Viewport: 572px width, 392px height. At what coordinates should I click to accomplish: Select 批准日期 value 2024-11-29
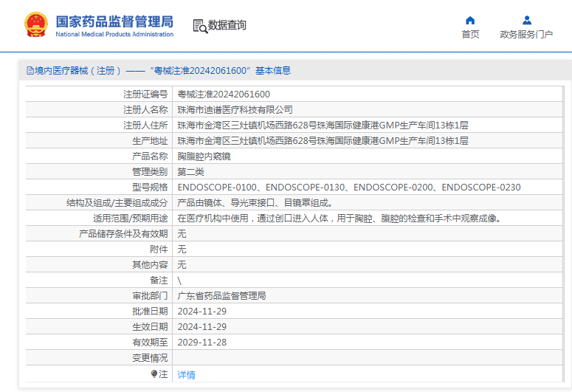coord(201,312)
